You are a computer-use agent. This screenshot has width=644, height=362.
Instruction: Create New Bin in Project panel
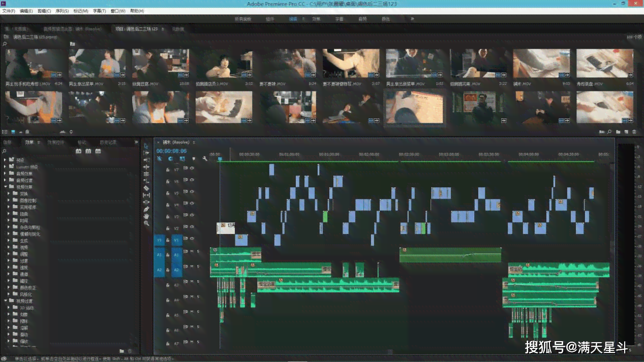618,131
